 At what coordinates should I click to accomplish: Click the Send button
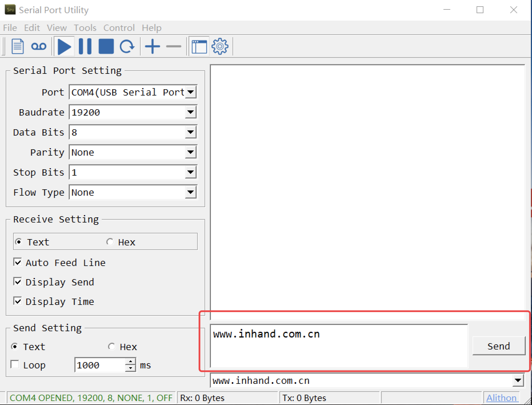pos(499,346)
